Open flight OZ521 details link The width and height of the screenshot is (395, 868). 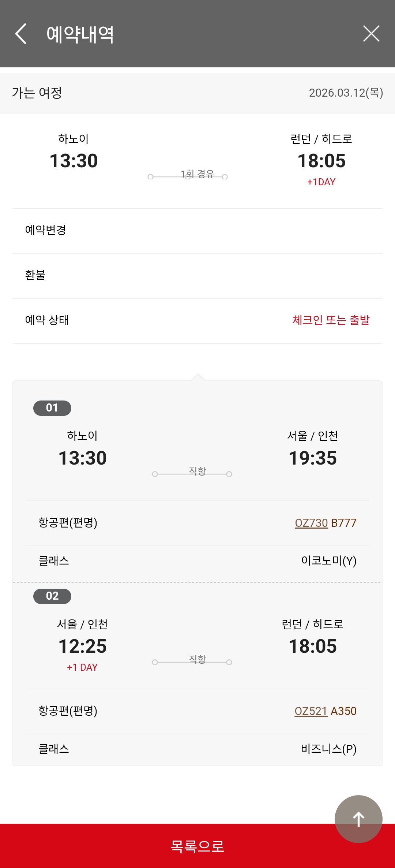[311, 711]
